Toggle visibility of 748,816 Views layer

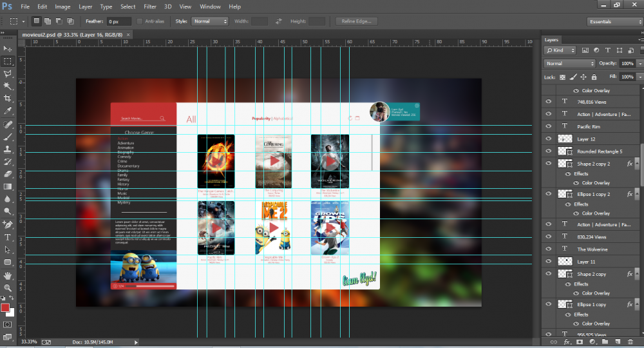(x=548, y=101)
